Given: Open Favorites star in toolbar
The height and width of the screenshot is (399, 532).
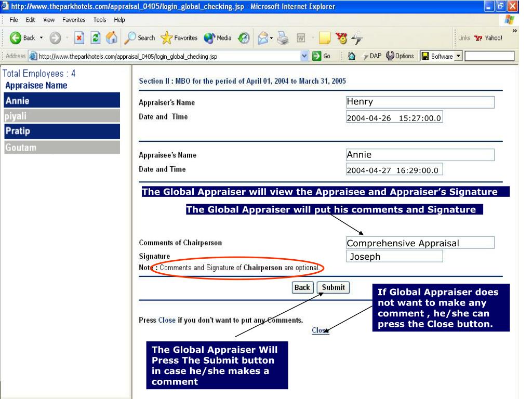Looking at the screenshot, I should click(x=179, y=38).
